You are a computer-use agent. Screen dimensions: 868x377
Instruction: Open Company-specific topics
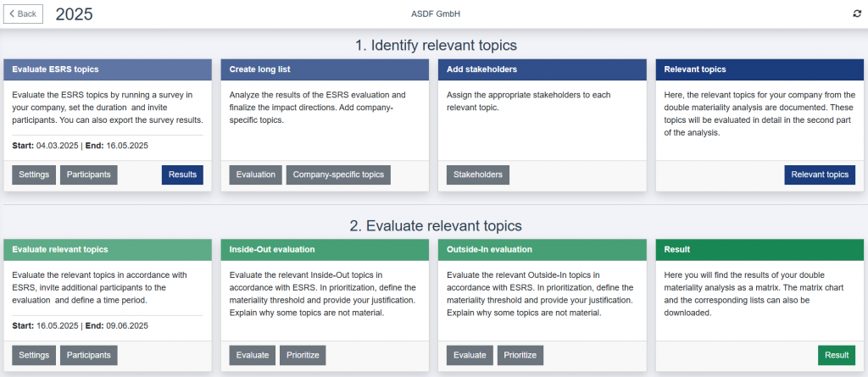pyautogui.click(x=337, y=175)
